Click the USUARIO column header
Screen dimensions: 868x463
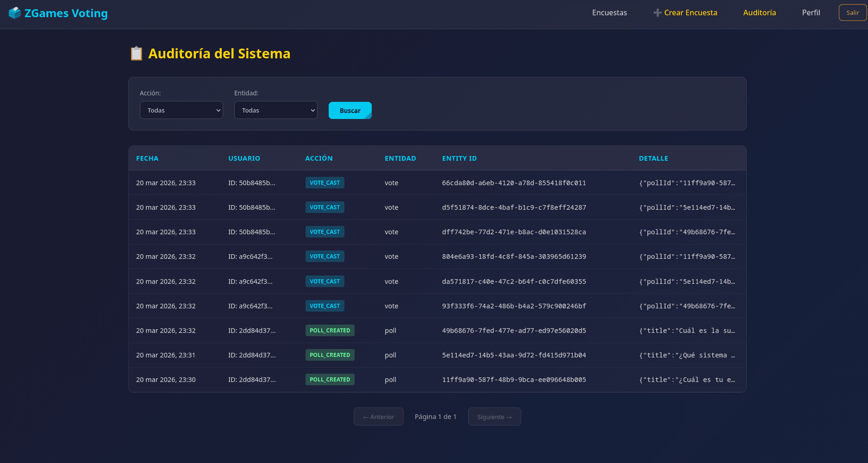pyautogui.click(x=244, y=158)
